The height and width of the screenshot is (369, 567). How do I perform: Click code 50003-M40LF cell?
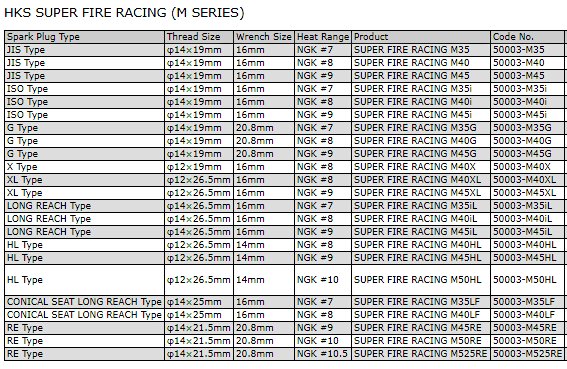(x=527, y=315)
